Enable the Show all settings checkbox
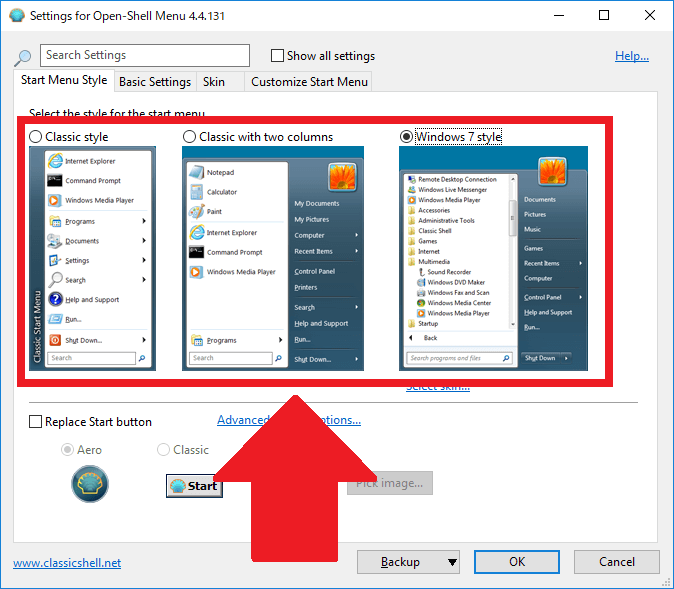The height and width of the screenshot is (589, 674). 278,56
